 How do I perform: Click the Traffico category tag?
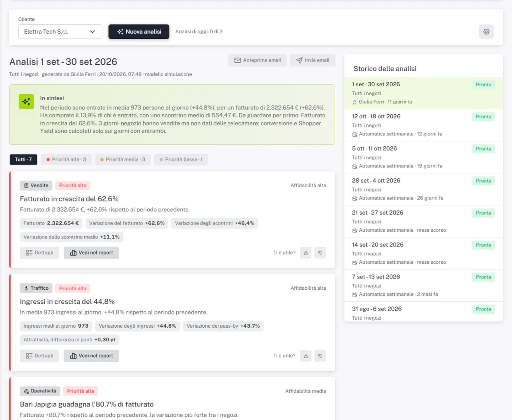(x=36, y=288)
